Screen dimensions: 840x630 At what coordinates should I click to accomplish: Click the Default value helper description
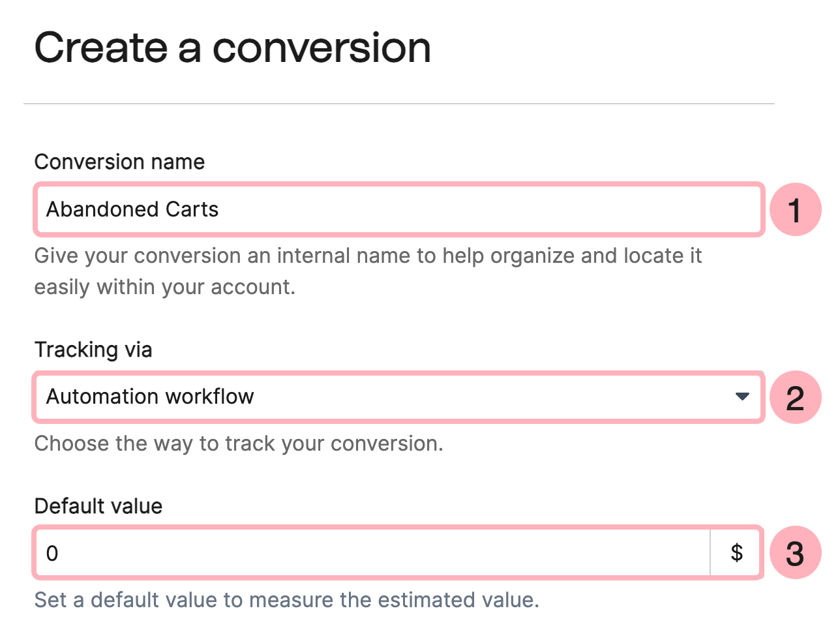point(287,599)
